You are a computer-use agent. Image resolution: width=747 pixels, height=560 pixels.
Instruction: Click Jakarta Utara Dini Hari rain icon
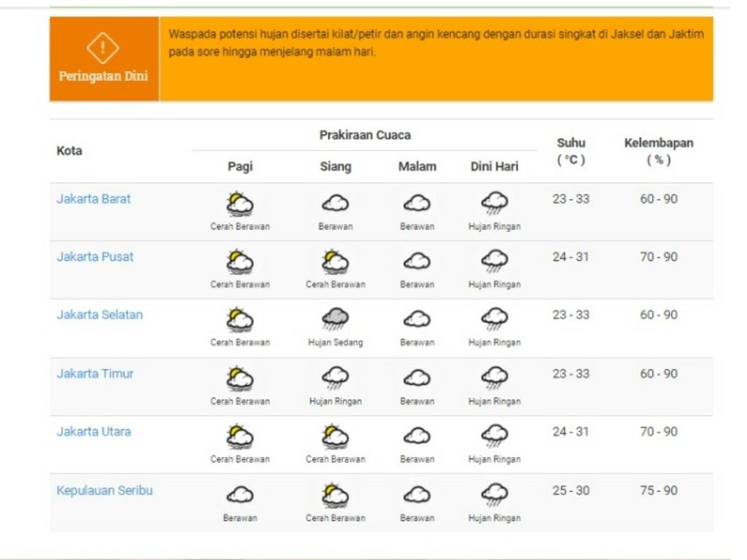[495, 436]
